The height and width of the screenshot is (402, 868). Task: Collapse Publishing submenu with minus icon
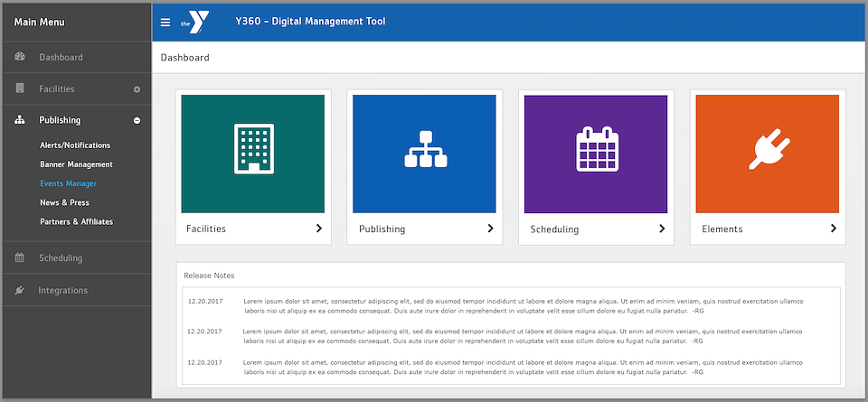(137, 120)
